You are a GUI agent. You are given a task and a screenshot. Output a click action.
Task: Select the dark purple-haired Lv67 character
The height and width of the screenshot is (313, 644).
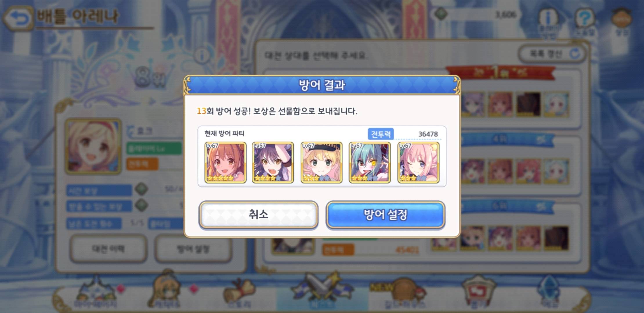point(273,163)
